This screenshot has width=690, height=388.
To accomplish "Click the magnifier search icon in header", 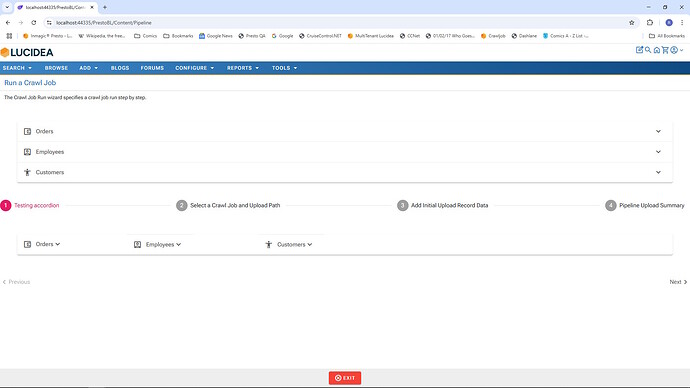I will 648,50.
